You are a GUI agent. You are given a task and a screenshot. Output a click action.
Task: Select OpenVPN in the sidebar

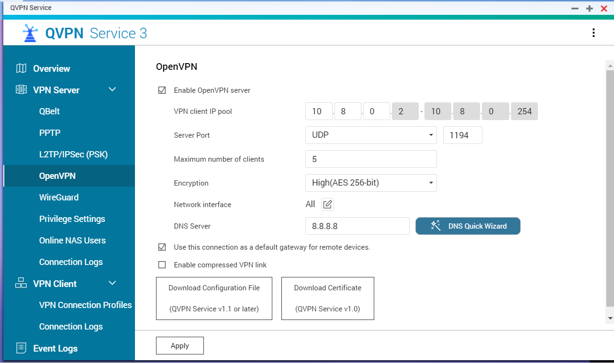click(69, 176)
